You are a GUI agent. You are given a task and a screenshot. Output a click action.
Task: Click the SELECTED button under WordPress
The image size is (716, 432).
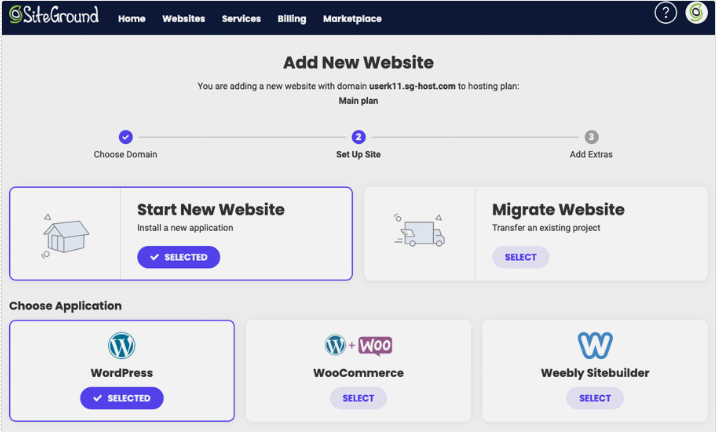pos(122,398)
